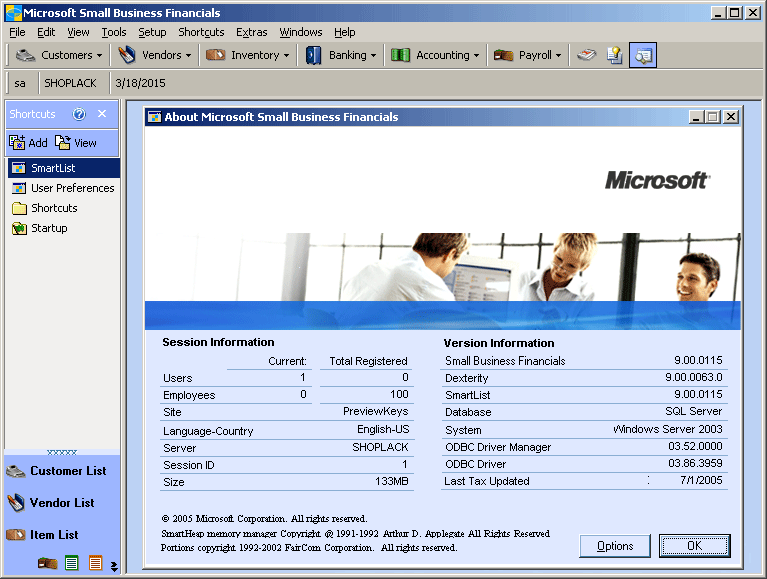Maximize the About dialog window

pos(713,117)
